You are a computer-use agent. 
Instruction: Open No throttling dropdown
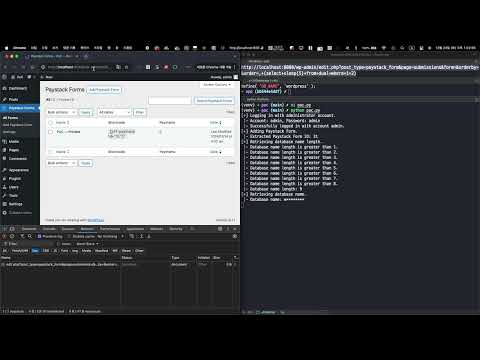click(x=110, y=236)
